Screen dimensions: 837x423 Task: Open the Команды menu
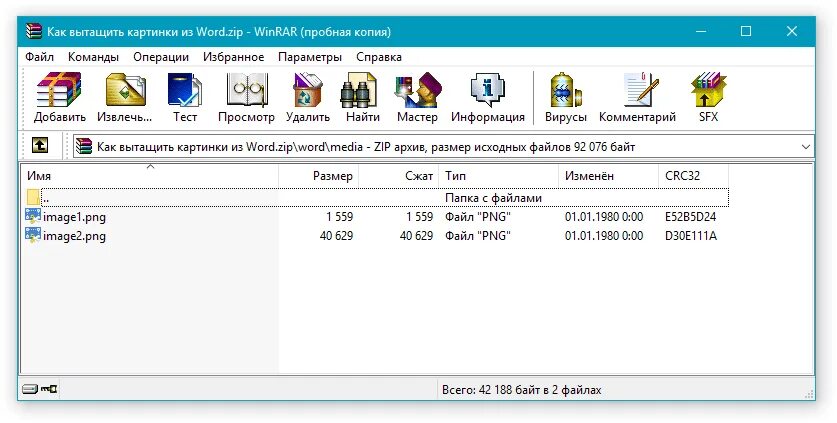[93, 57]
